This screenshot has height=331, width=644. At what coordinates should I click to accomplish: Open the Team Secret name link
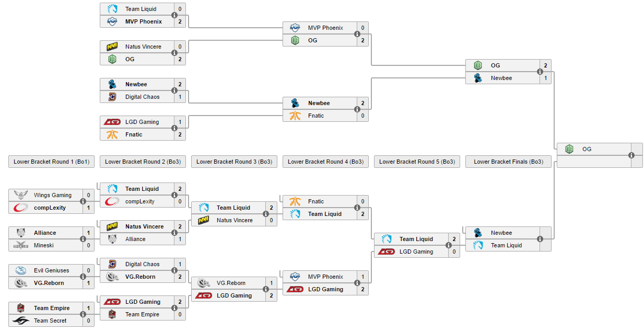pyautogui.click(x=50, y=321)
